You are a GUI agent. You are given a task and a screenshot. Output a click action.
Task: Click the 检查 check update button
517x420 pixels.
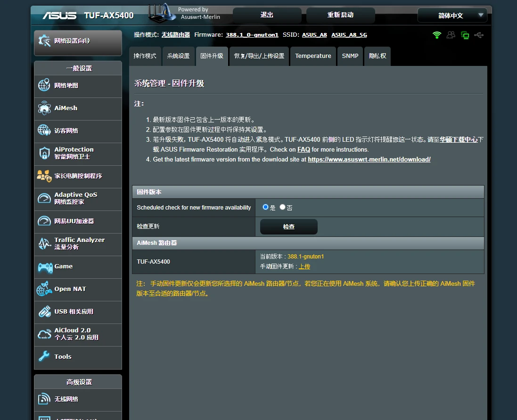click(x=289, y=226)
